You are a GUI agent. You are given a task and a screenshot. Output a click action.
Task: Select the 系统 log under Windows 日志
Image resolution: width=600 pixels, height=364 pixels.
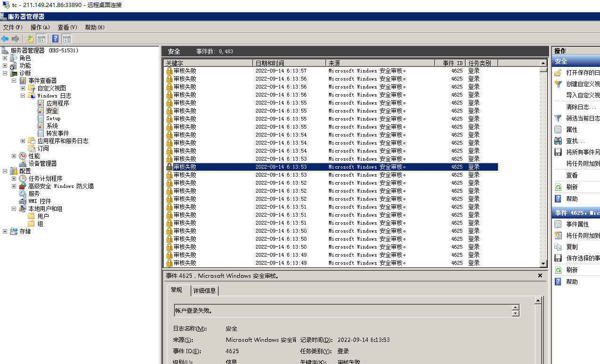[52, 126]
